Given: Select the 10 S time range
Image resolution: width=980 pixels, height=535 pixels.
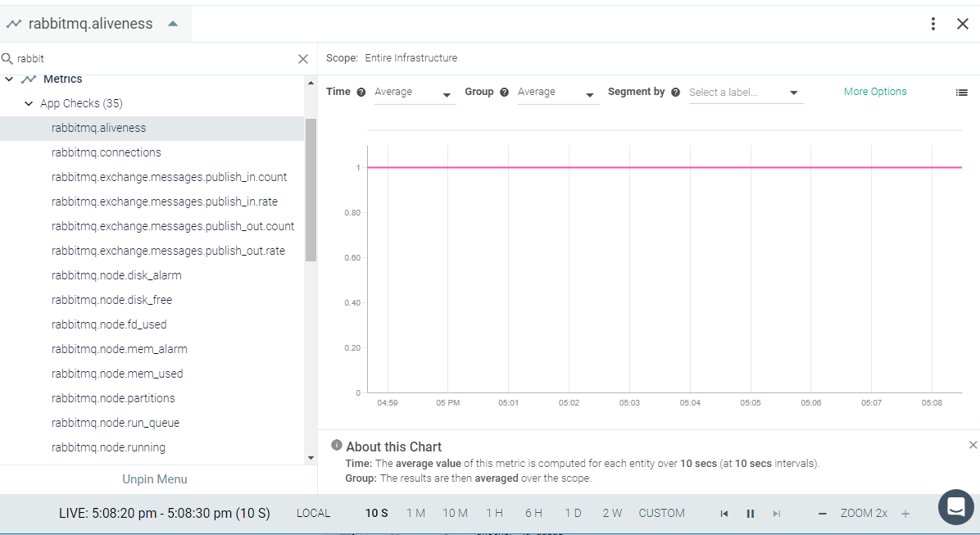Looking at the screenshot, I should [377, 513].
